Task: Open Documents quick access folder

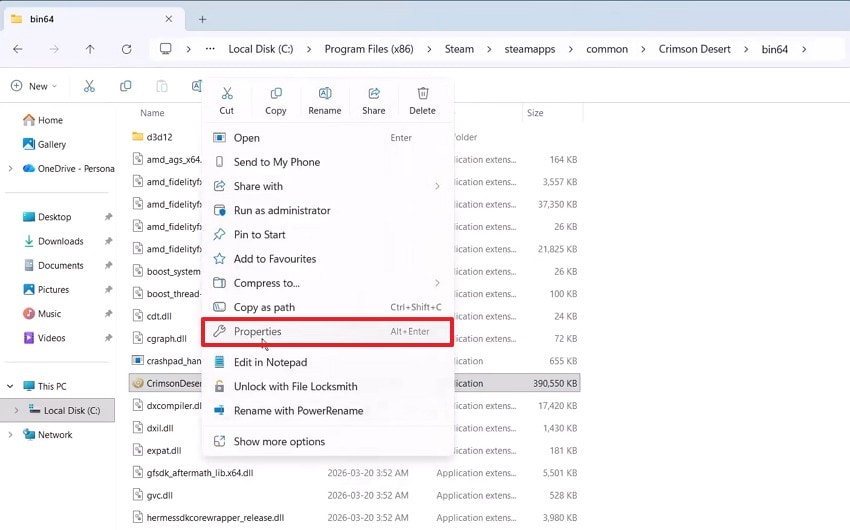Action: (53, 266)
